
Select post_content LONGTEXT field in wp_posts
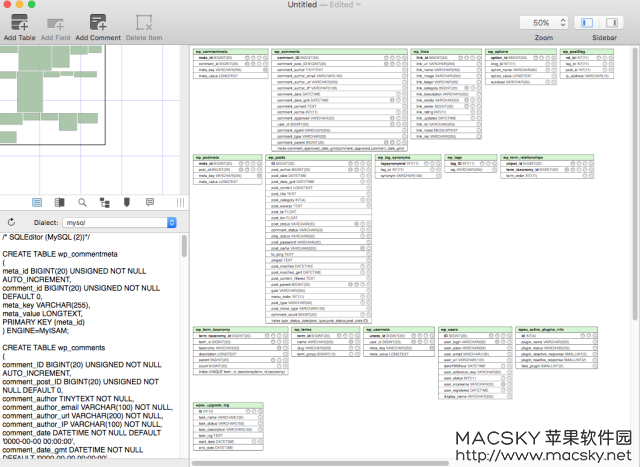coord(318,188)
